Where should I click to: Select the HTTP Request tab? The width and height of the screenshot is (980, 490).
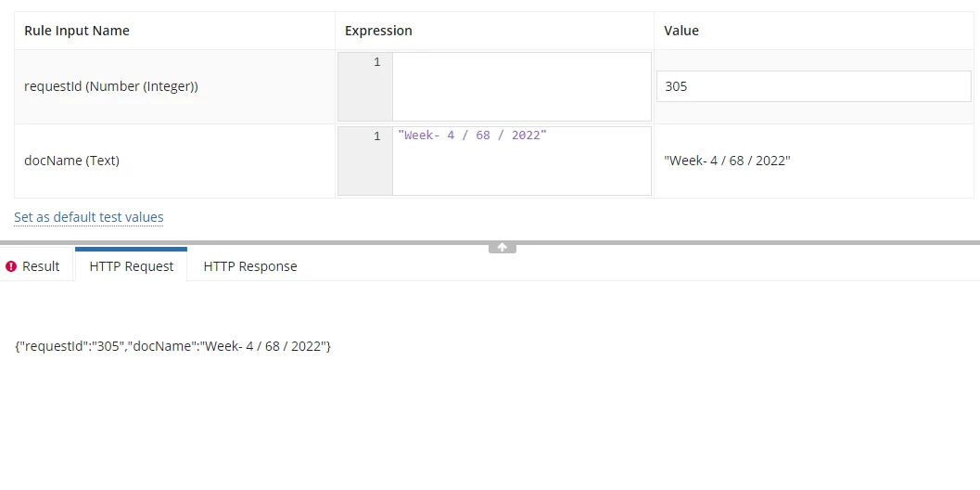pyautogui.click(x=132, y=266)
